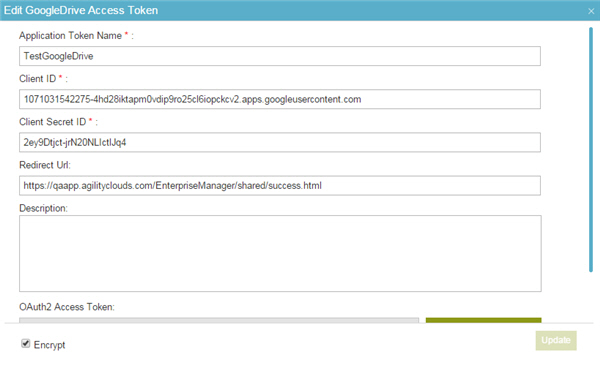Click the 'Client Secret ID' label
This screenshot has width=600, height=365.
pos(52,122)
